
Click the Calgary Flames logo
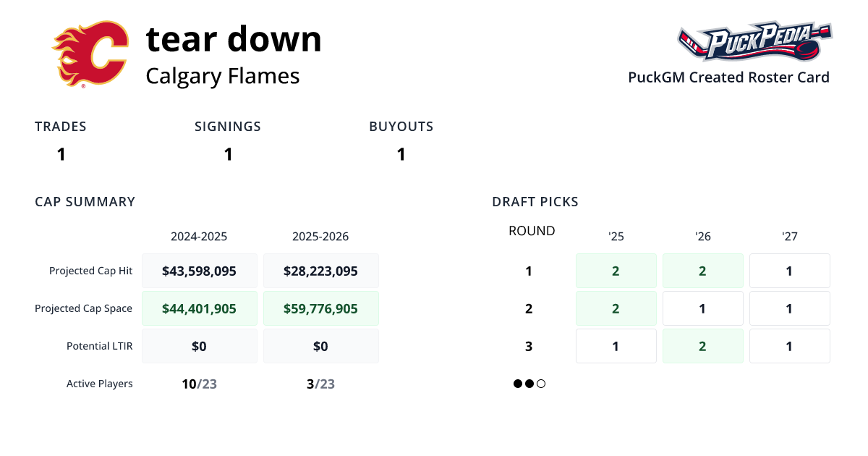[x=90, y=54]
